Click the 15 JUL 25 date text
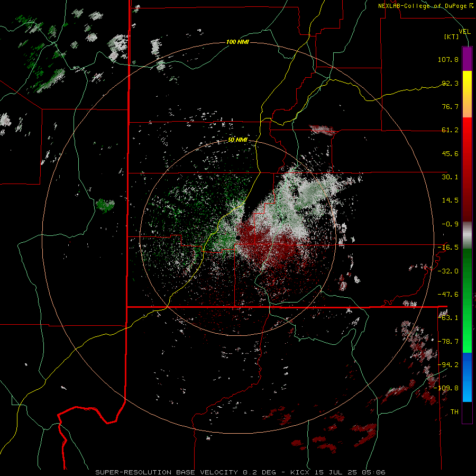 [x=335, y=472]
